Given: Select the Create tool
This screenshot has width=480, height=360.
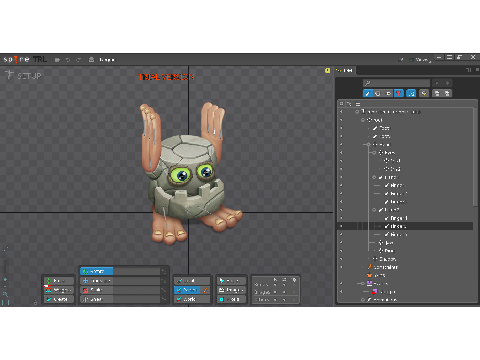Looking at the screenshot, I should pos(59,299).
